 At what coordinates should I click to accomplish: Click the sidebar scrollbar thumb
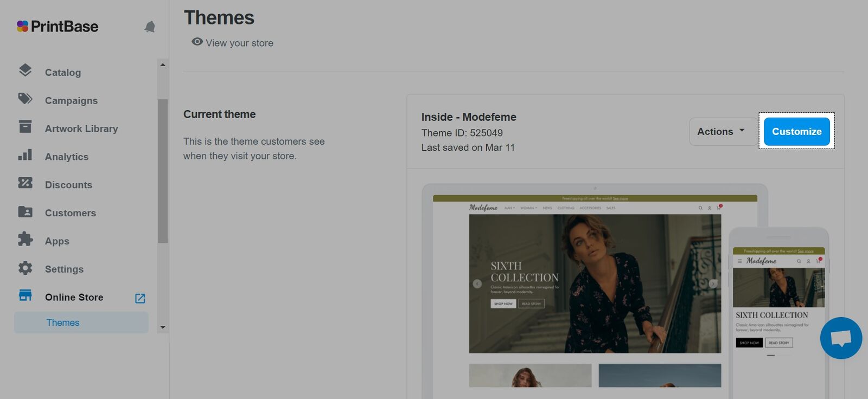pos(163,171)
